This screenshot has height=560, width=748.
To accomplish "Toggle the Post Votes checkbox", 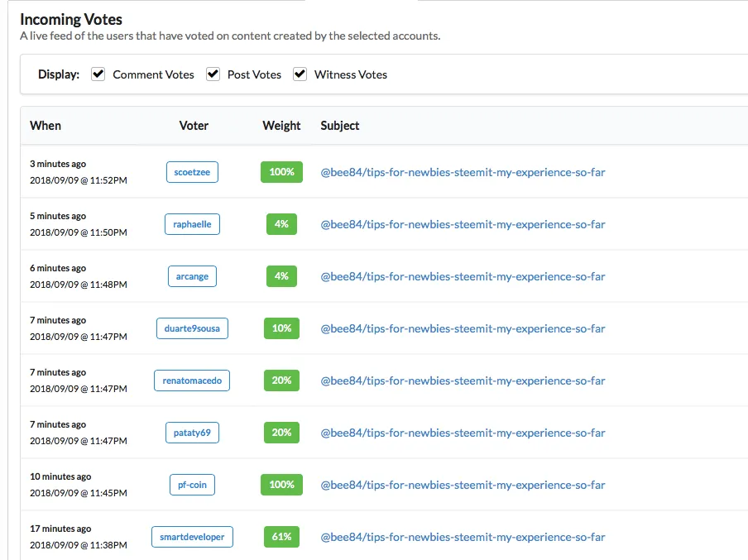I will (213, 74).
